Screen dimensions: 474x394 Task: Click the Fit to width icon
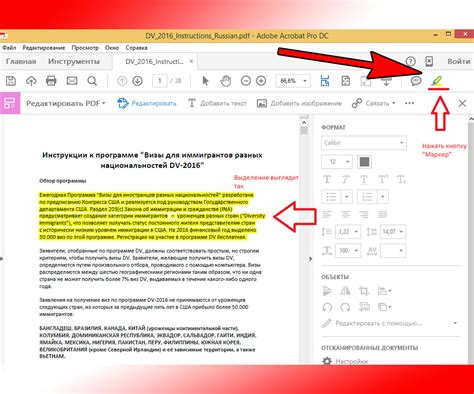[325, 81]
